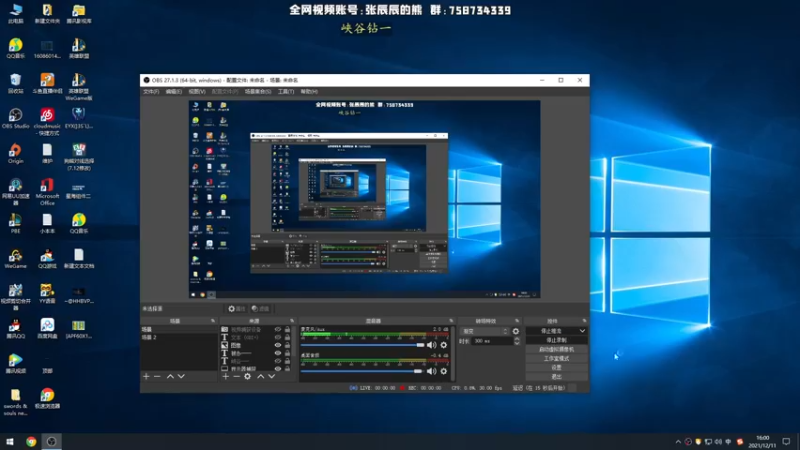This screenshot has height=450, width=800.
Task: Open the 场景集合(S) menu
Action: click(258, 91)
